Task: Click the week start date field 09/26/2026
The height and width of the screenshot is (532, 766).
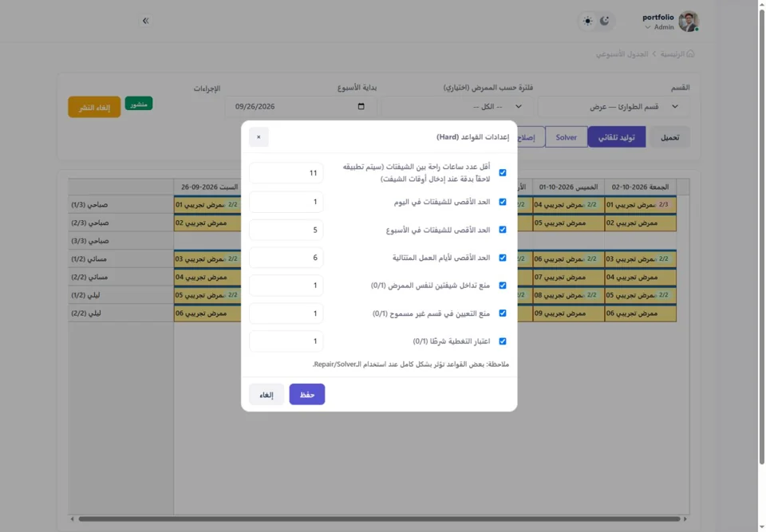Action: click(301, 107)
